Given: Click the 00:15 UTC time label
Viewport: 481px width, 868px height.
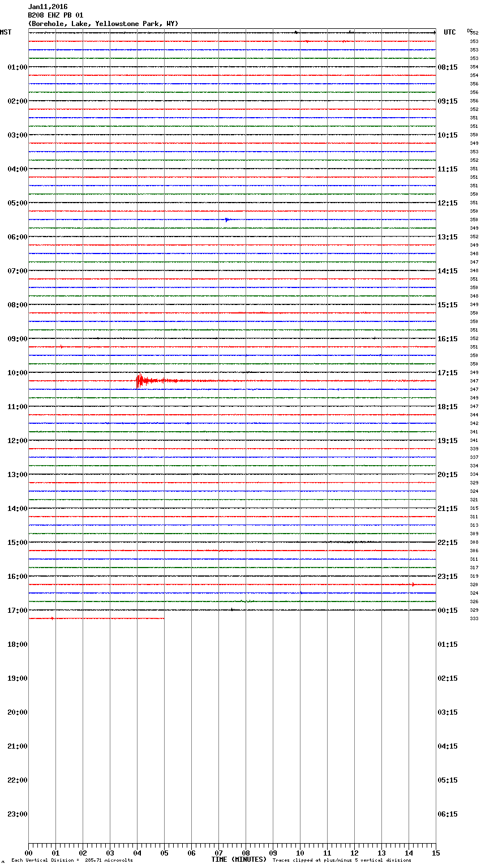Looking at the screenshot, I should click(448, 611).
